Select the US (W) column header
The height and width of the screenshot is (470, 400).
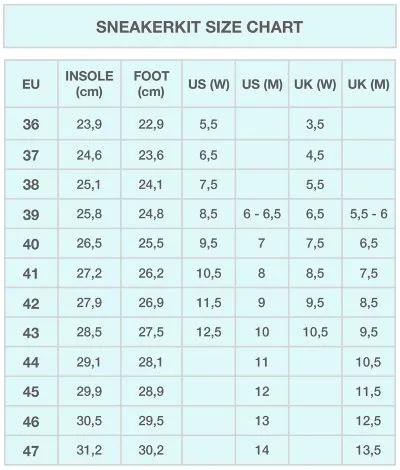pyautogui.click(x=209, y=84)
